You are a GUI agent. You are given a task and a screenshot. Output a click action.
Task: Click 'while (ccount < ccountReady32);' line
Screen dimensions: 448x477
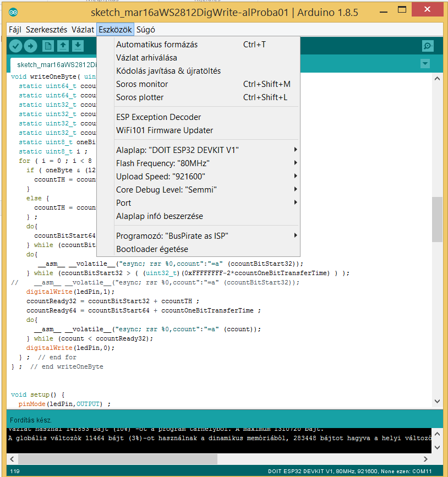[x=90, y=338]
